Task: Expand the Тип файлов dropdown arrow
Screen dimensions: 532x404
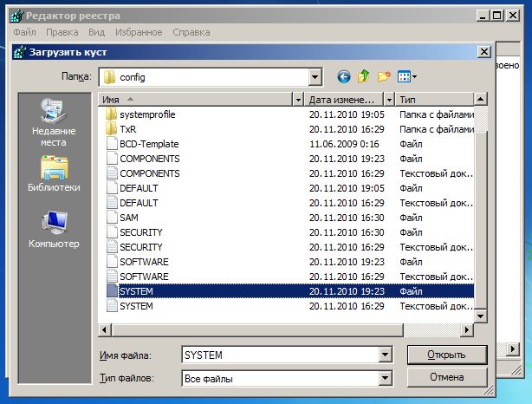Action: pyautogui.click(x=385, y=378)
